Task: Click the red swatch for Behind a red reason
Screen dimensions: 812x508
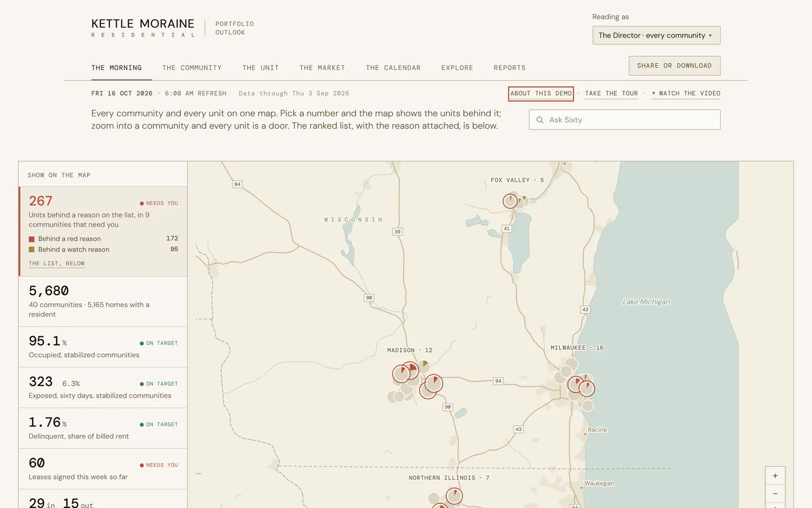Action: (x=31, y=239)
